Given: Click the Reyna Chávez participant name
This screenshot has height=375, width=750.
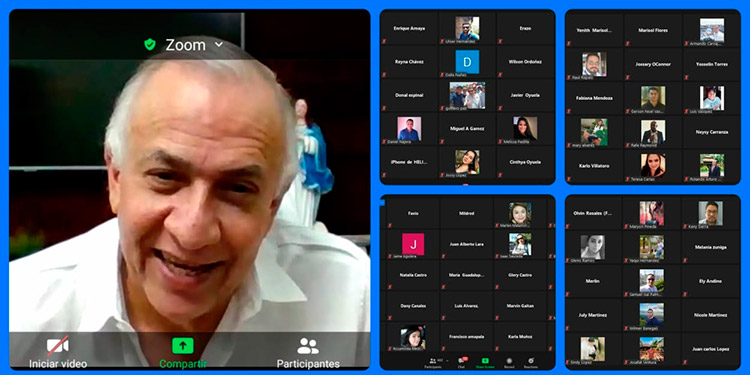Looking at the screenshot, I should point(409,62).
